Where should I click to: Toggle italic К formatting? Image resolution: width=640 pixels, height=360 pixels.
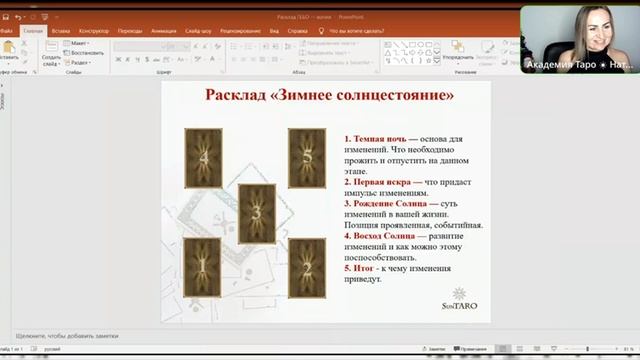[128, 60]
